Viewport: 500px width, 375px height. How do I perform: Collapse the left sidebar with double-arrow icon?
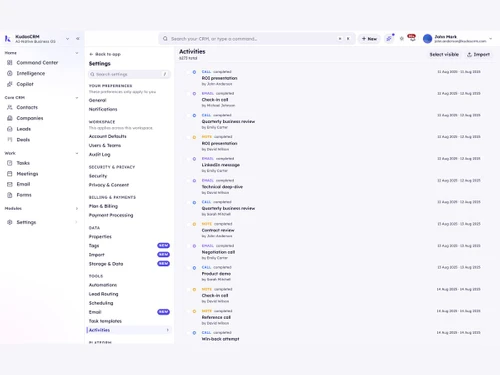click(x=78, y=39)
